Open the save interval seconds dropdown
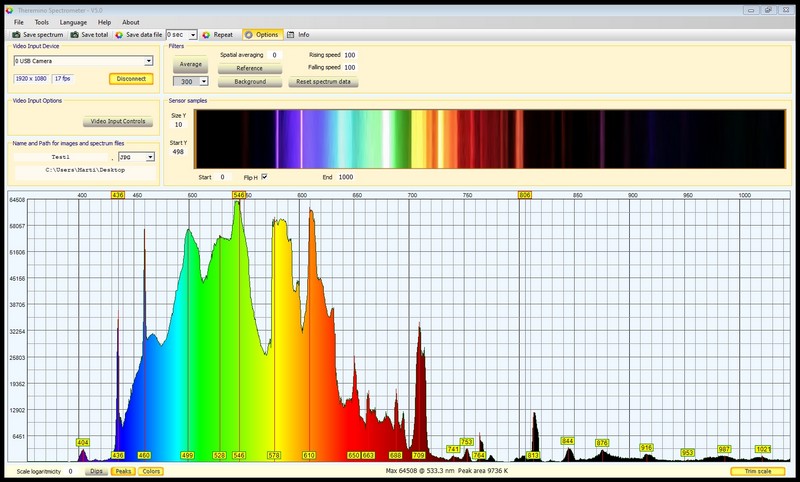The width and height of the screenshot is (800, 482). [x=193, y=34]
